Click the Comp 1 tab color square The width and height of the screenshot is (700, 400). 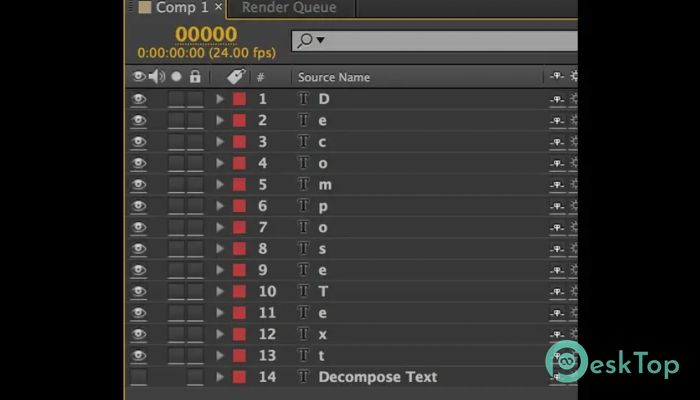145,7
